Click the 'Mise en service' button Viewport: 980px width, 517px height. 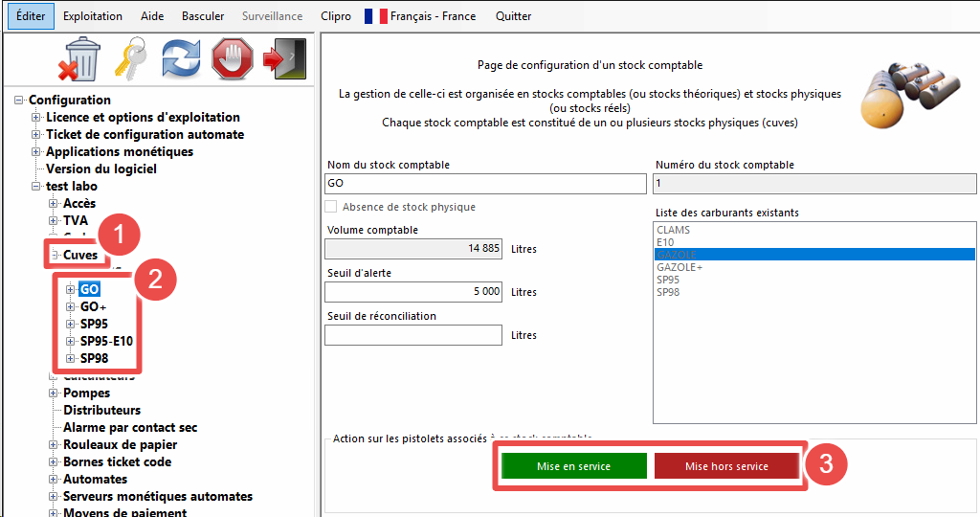point(573,466)
